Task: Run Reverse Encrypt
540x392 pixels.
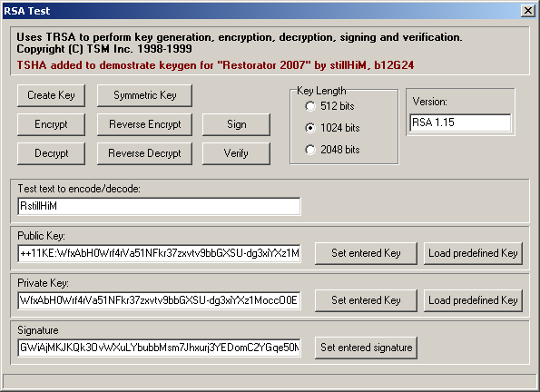Action: coord(144,124)
